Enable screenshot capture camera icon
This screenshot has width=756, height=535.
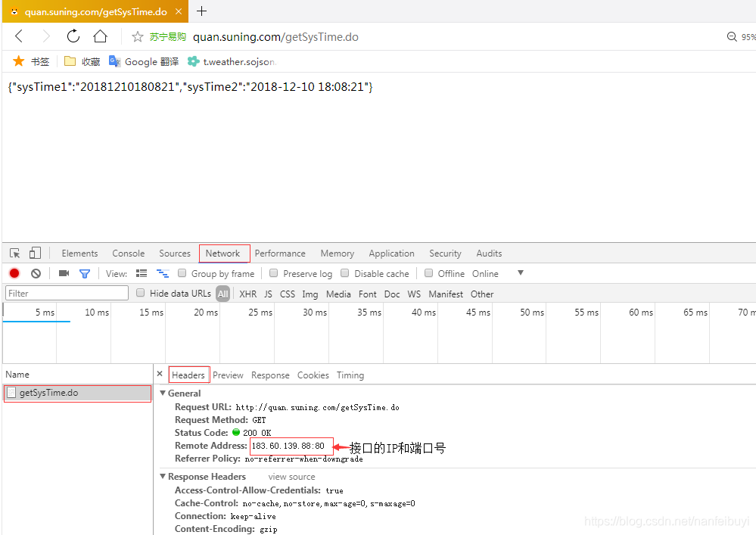(64, 273)
